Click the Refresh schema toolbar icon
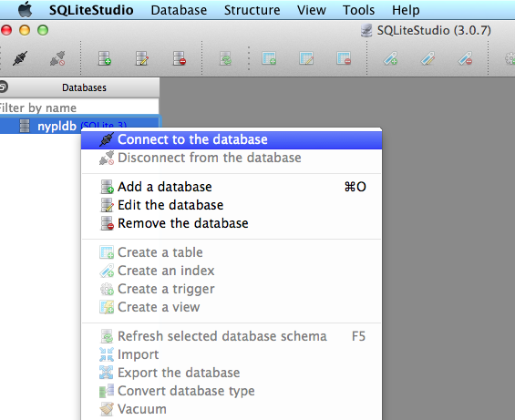 point(225,58)
